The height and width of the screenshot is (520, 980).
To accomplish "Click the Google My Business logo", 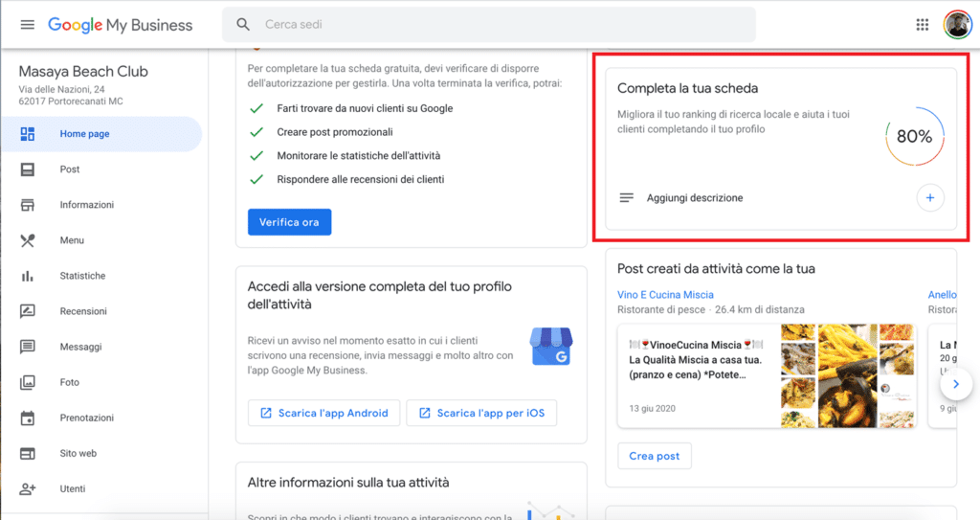I will pos(120,25).
